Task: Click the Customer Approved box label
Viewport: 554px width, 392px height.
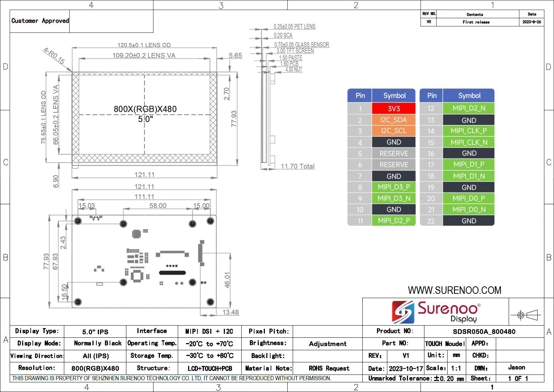Action: 40,21
